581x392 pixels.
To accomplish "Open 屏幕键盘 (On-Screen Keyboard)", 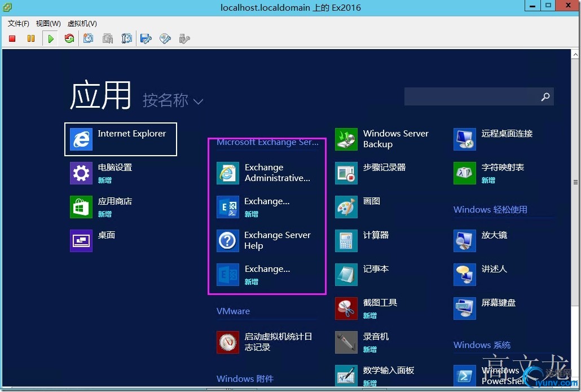I will [485, 309].
